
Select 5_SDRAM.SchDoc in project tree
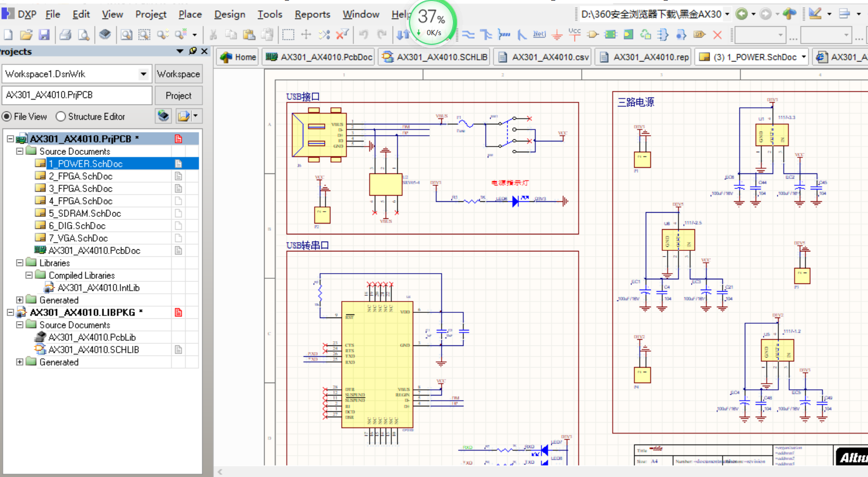pyautogui.click(x=85, y=213)
